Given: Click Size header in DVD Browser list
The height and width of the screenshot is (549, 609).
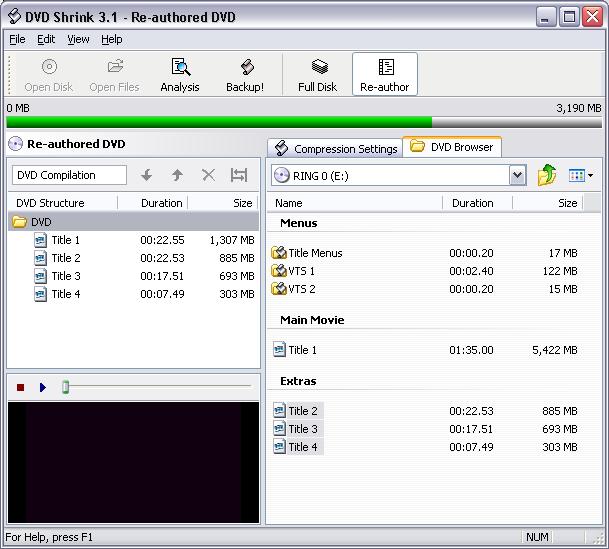Looking at the screenshot, I should (548, 203).
